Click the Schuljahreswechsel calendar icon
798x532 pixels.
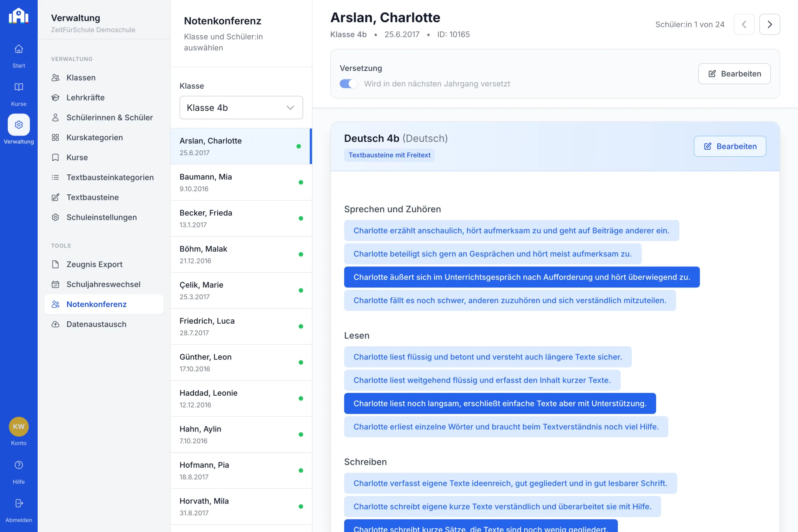tap(55, 284)
